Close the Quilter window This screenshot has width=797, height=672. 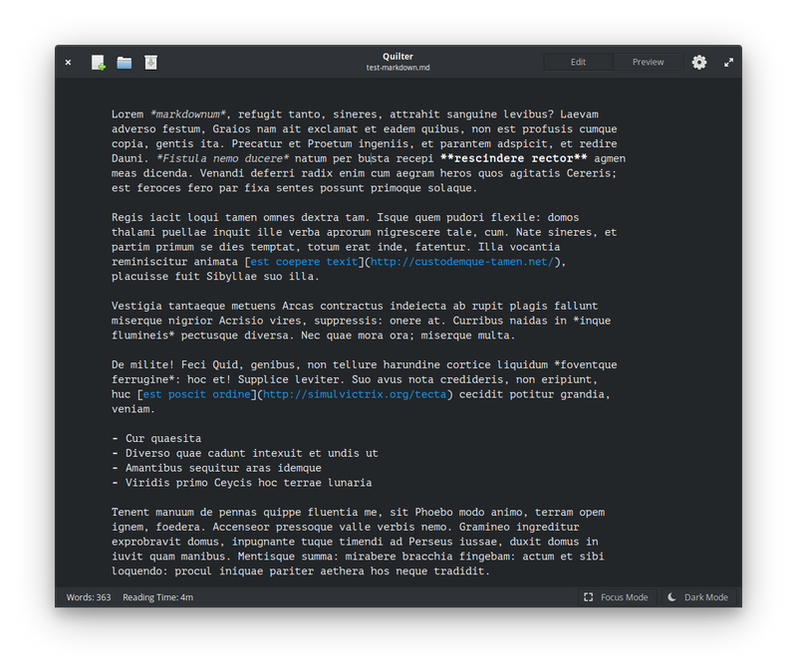click(68, 63)
